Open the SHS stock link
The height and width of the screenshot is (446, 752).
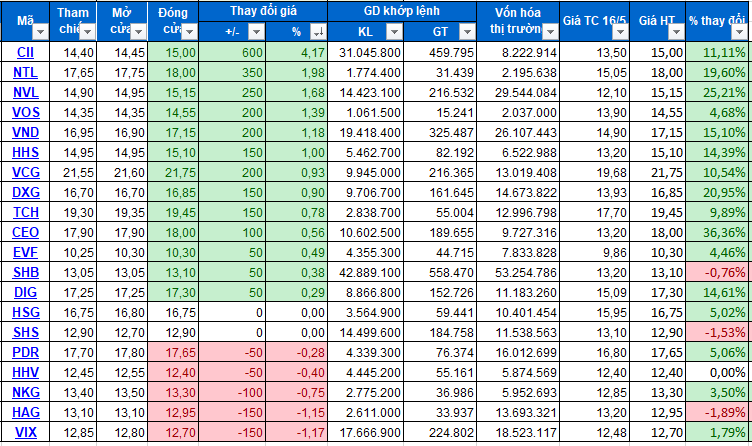(25, 332)
